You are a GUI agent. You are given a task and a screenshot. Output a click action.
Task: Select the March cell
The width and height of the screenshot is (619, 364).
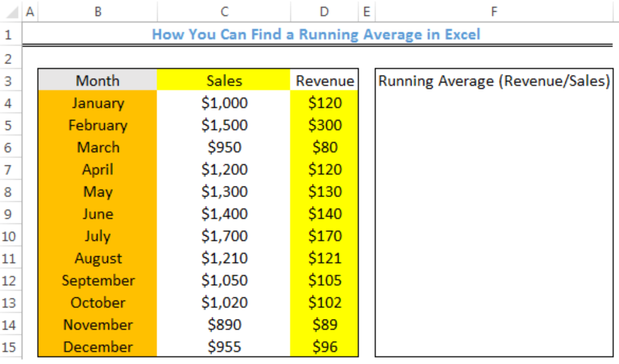(97, 147)
